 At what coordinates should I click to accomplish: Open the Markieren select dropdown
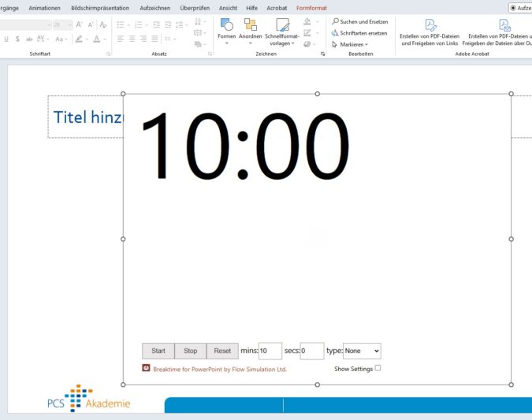(350, 44)
